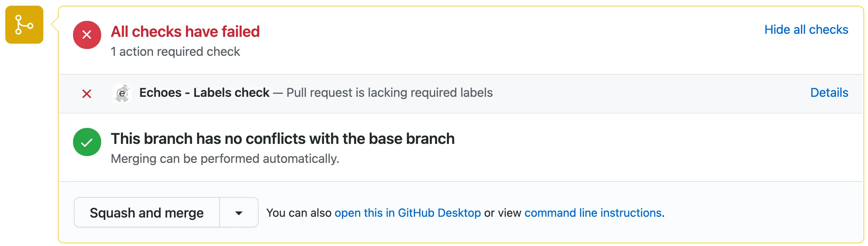Click 'This branch has no conflicts' heading

click(283, 139)
